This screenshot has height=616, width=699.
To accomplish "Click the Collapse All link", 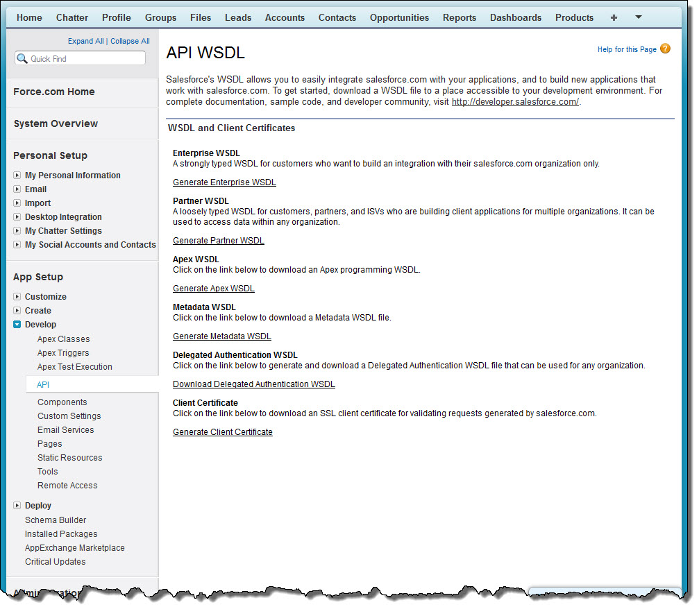I will click(130, 41).
